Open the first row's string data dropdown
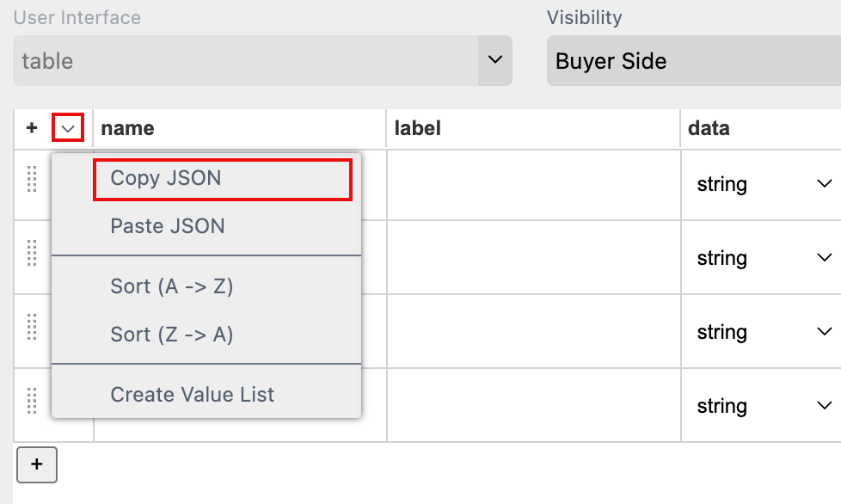The height and width of the screenshot is (504, 841). [823, 184]
